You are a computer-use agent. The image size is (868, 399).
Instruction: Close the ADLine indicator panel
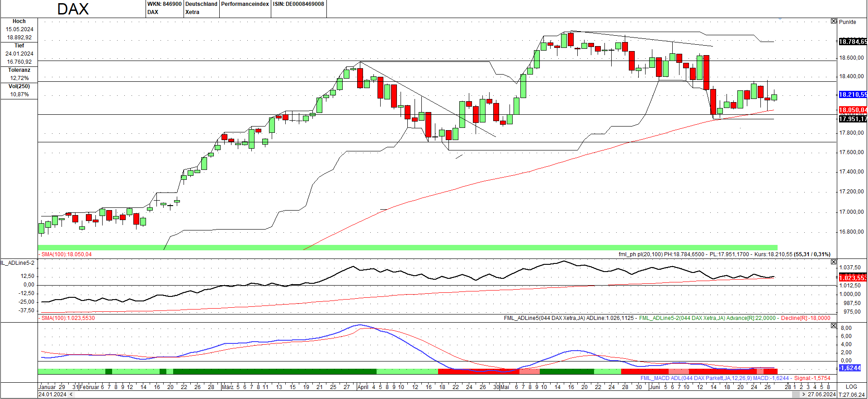tap(834, 262)
